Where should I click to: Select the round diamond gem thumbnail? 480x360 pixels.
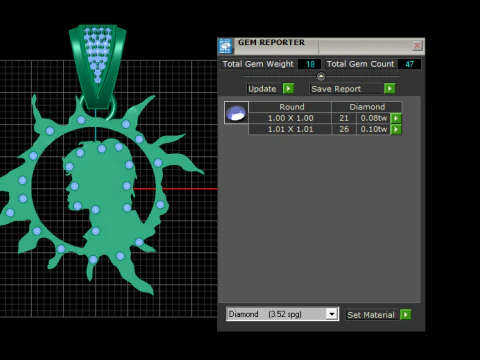click(x=236, y=113)
